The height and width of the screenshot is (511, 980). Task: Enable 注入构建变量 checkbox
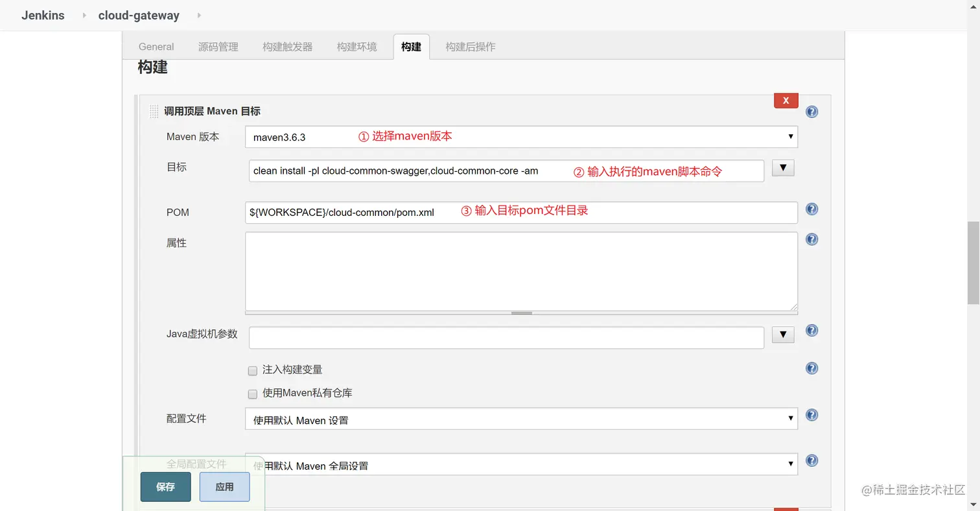[253, 371]
